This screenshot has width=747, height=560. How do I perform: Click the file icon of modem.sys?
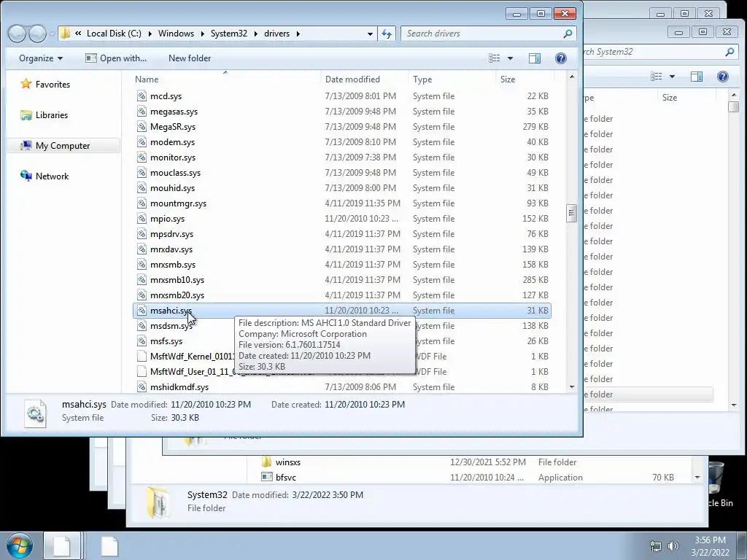point(142,142)
